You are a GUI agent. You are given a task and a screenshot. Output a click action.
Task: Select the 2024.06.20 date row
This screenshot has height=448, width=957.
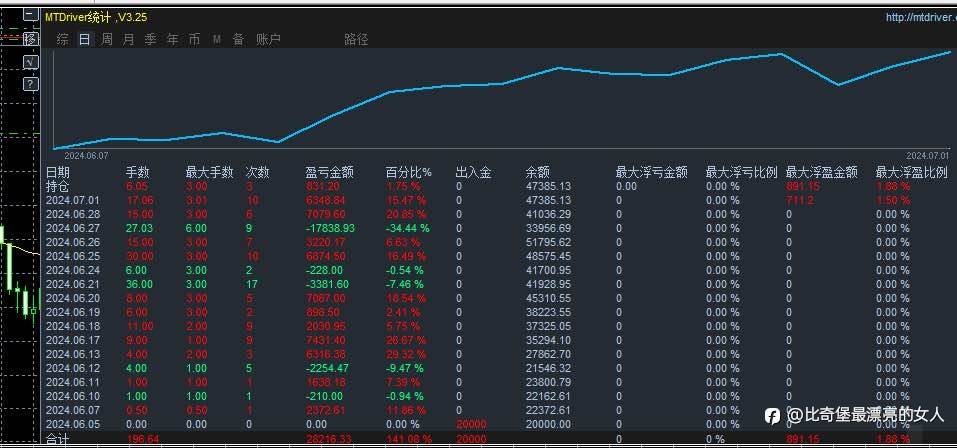click(x=73, y=298)
